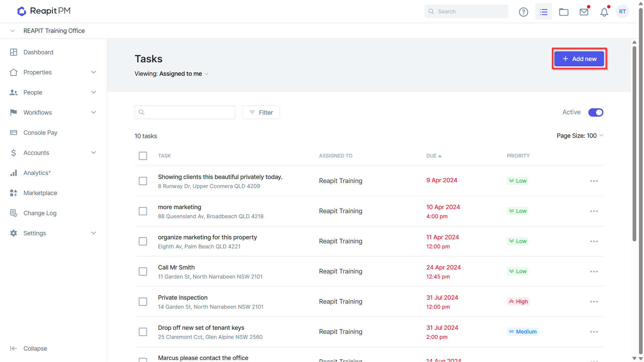Click the Analytics bar chart icon

point(13,173)
